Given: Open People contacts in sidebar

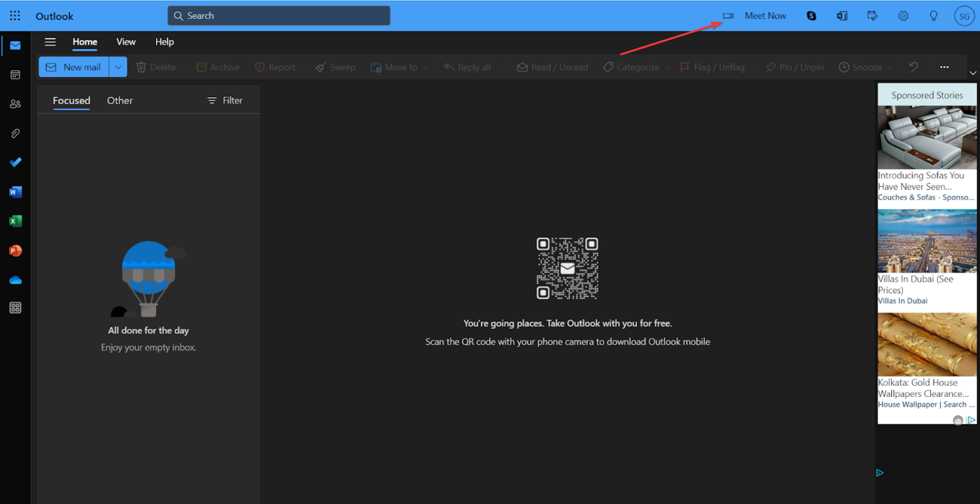Looking at the screenshot, I should click(x=15, y=104).
